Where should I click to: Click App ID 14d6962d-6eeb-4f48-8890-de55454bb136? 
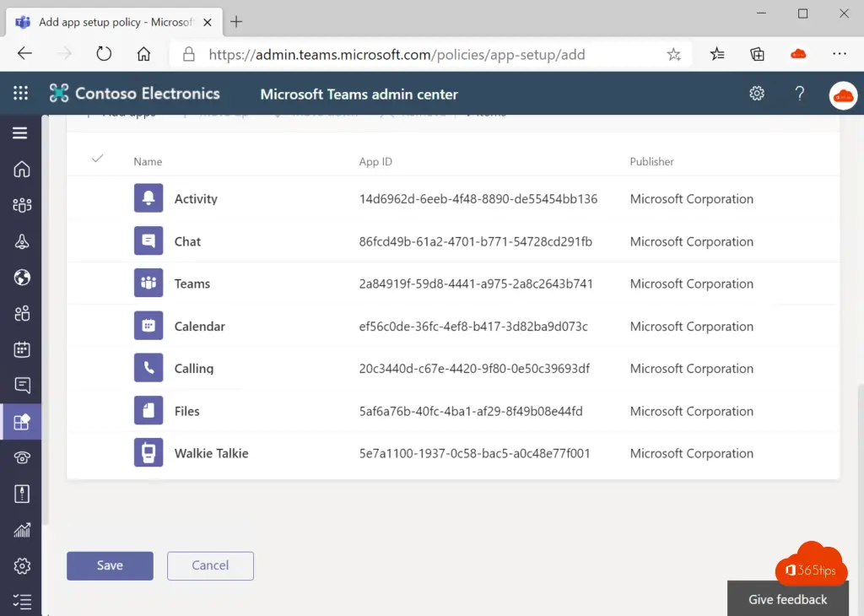(x=478, y=199)
